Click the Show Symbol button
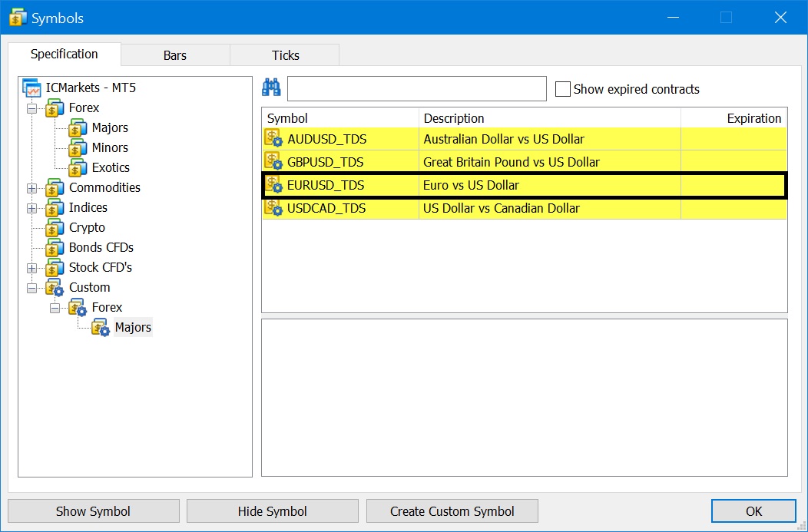Screen dimensions: 808x532 pos(93,511)
